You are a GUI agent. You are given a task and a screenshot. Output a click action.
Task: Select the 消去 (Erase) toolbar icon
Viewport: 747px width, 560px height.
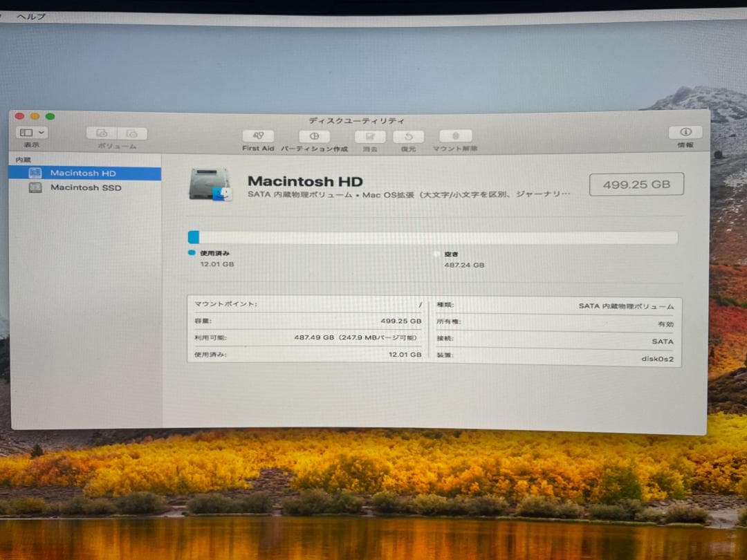[369, 137]
